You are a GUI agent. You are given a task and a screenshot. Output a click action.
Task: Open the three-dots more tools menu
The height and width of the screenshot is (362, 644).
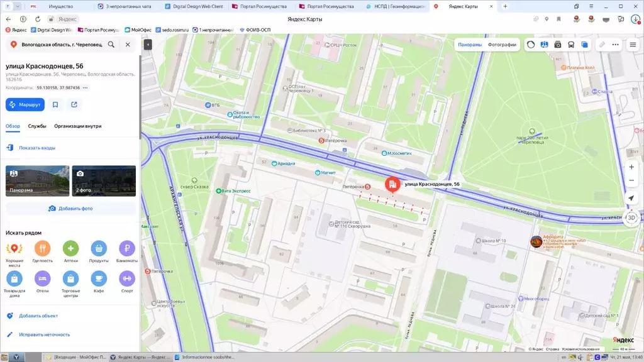click(x=615, y=45)
